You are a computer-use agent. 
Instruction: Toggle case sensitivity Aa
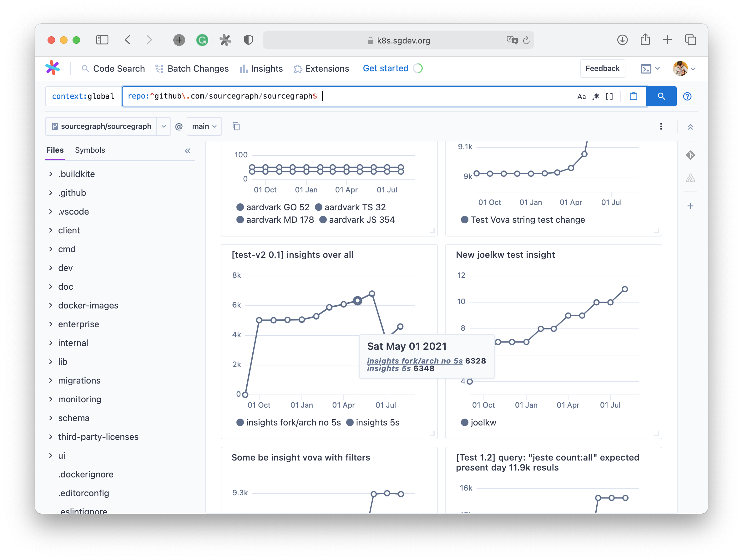pos(581,97)
